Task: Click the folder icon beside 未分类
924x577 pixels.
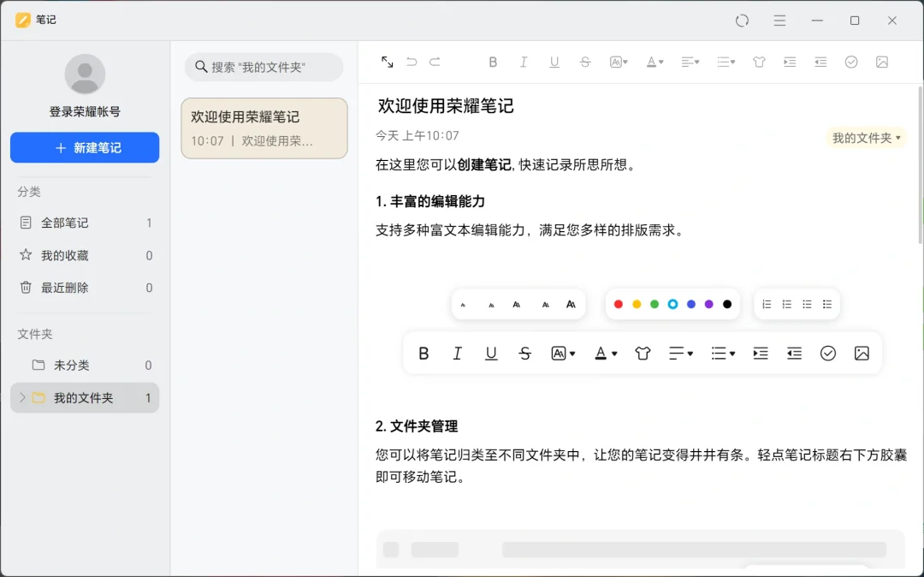Action: click(x=38, y=365)
